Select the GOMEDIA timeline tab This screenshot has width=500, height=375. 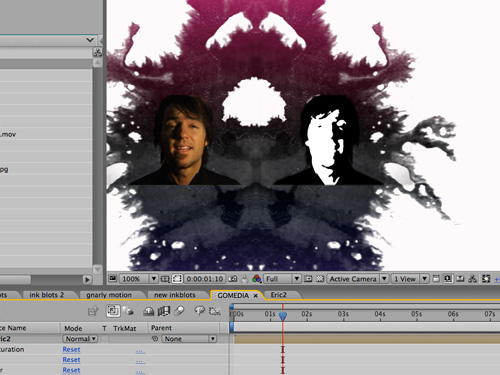point(233,295)
